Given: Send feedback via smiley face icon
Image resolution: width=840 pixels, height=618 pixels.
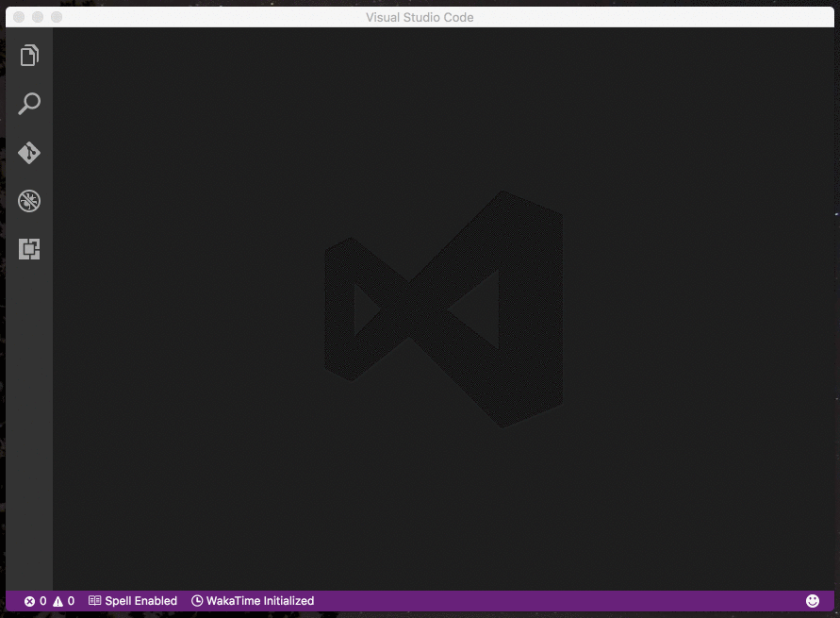Looking at the screenshot, I should tap(813, 601).
